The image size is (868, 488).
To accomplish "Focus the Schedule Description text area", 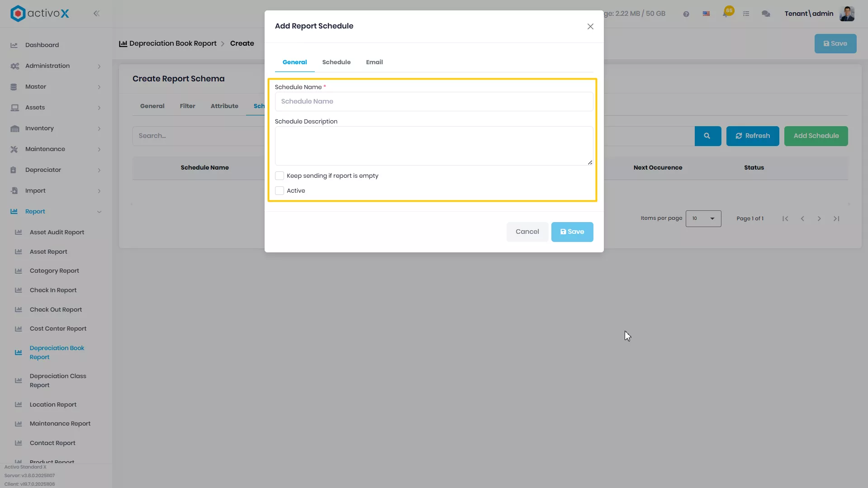I will 434,146.
